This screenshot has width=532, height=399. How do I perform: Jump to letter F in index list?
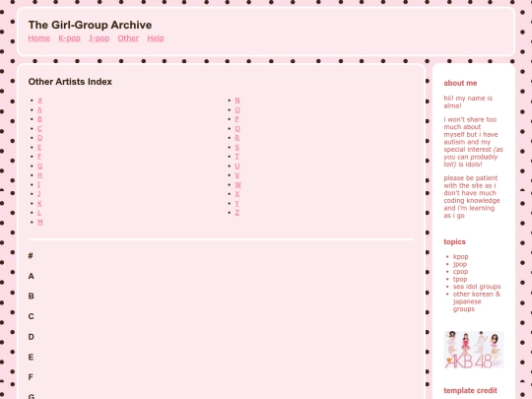tap(39, 157)
